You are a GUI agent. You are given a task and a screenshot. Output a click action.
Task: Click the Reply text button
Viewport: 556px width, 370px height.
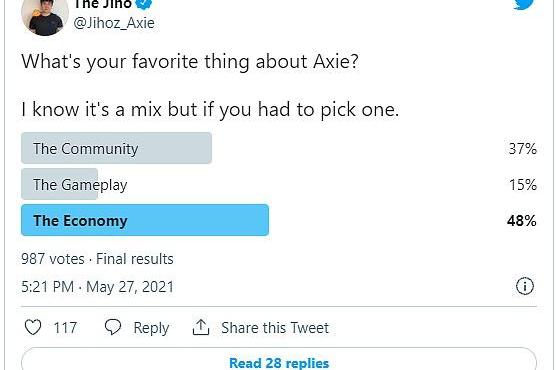pyautogui.click(x=151, y=328)
